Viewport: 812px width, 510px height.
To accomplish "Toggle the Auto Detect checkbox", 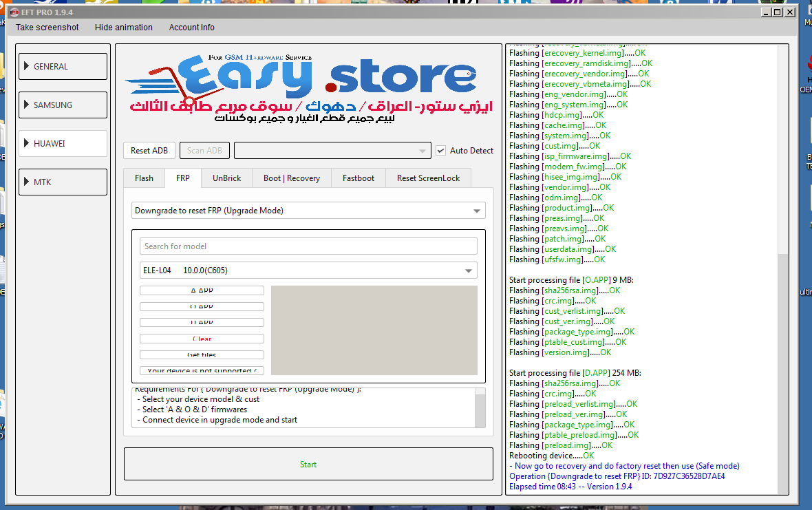I will point(440,151).
